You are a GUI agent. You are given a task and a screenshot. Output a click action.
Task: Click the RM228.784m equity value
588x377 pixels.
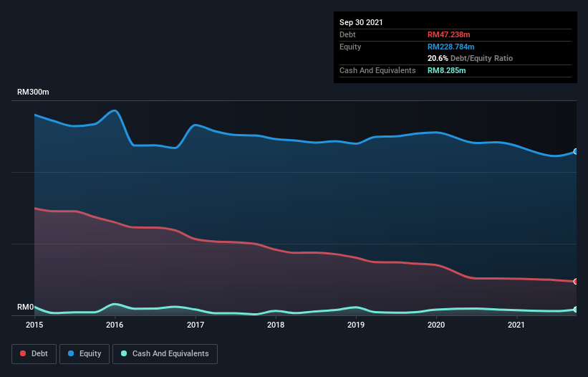pyautogui.click(x=450, y=47)
